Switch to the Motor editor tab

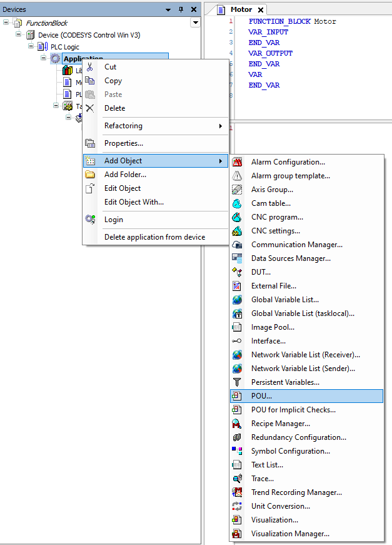[x=241, y=10]
